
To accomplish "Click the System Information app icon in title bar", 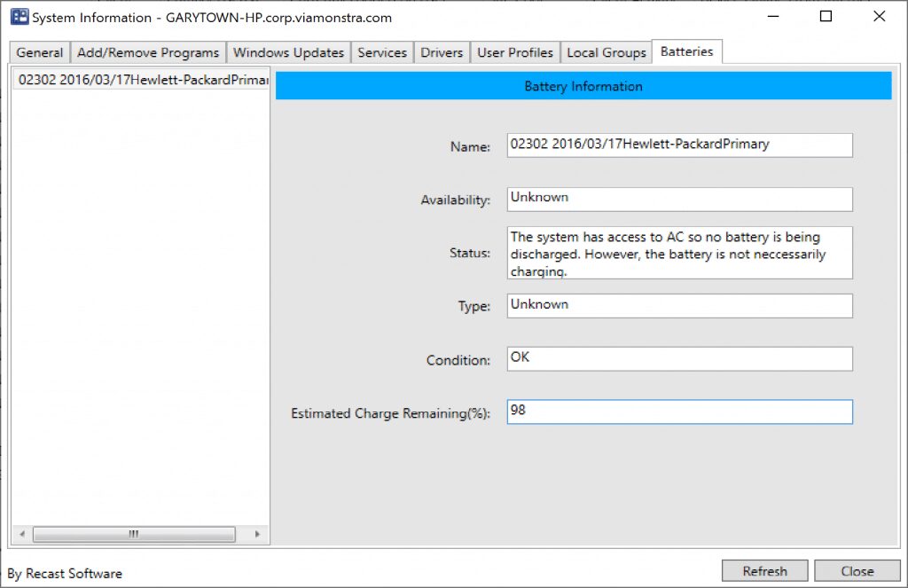I will coord(18,17).
